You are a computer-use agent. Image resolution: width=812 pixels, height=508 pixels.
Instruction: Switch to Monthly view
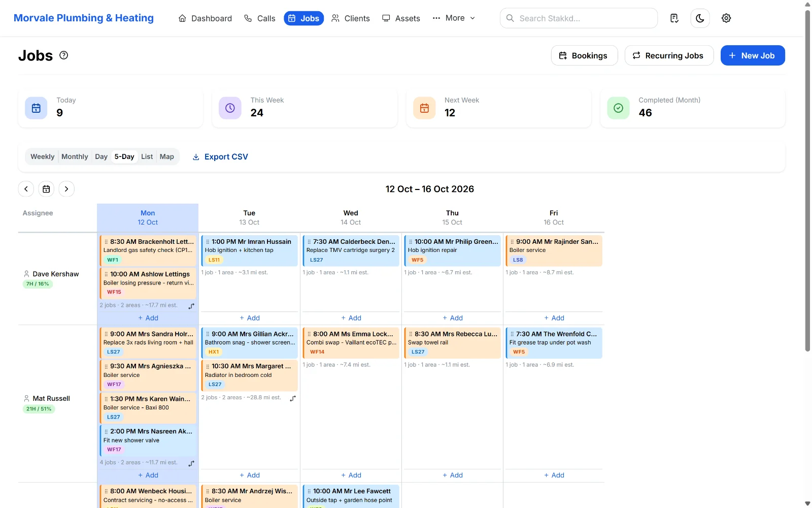(75, 156)
